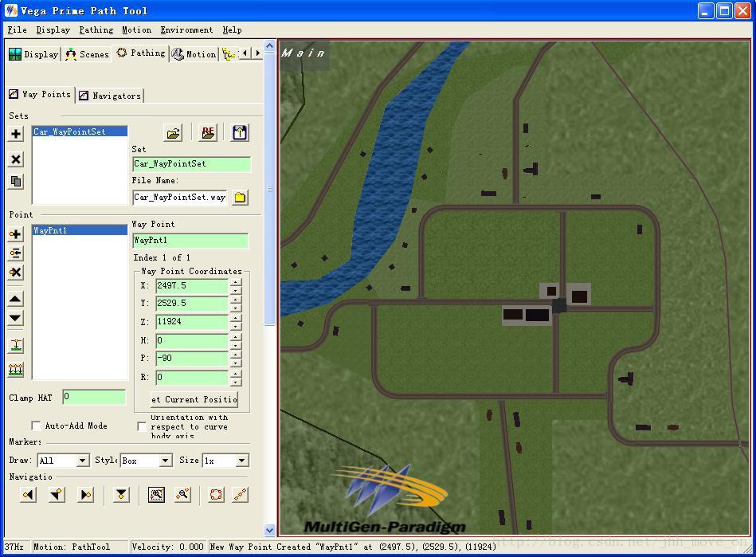Increase Z coordinate with spinner up

click(236, 318)
